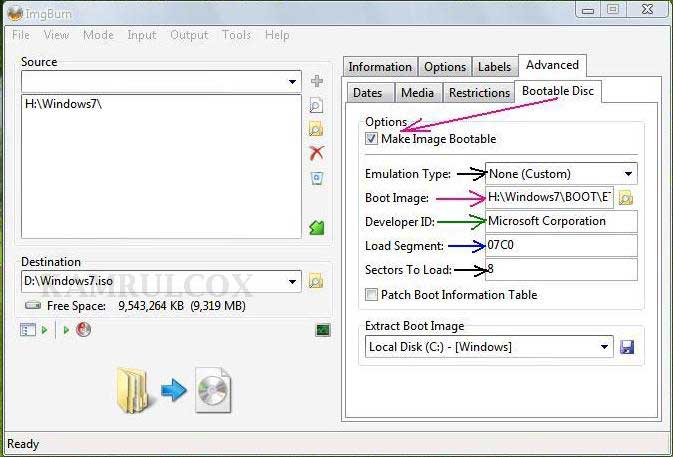673x457 pixels.
Task: Click the Free Space value text
Action: pos(182,306)
